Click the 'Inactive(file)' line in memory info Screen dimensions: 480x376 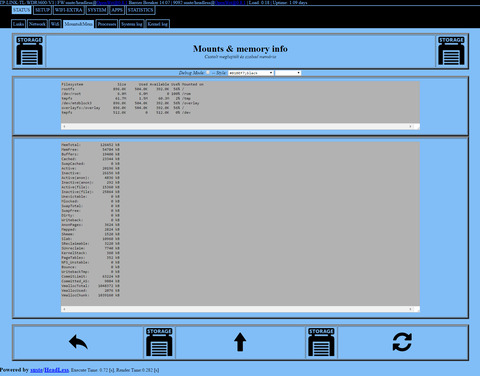(90, 192)
